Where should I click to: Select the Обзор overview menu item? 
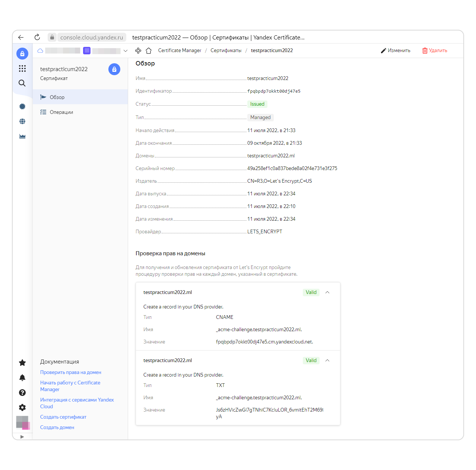pos(80,97)
